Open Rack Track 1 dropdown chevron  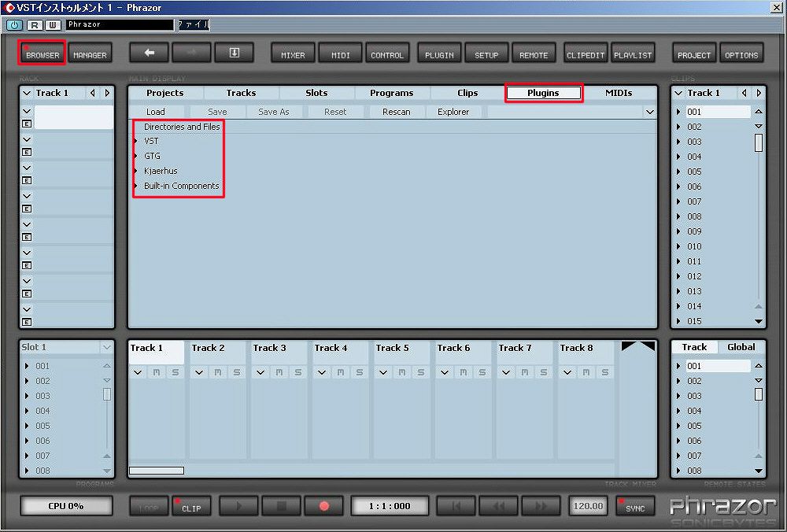[27, 93]
